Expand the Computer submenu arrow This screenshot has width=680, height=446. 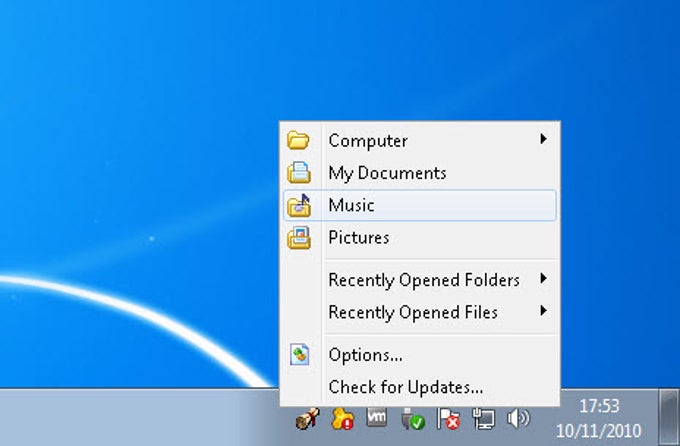pyautogui.click(x=543, y=139)
